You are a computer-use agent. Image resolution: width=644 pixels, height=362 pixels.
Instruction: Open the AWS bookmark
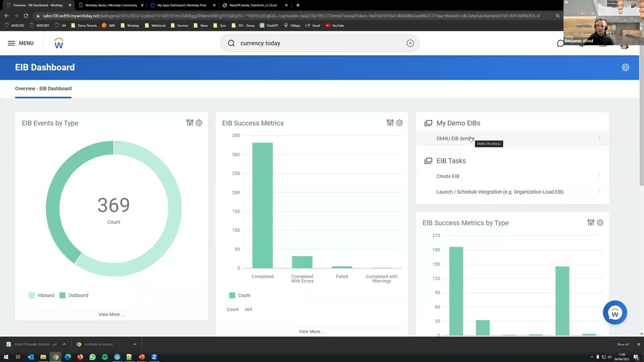pyautogui.click(x=108, y=26)
